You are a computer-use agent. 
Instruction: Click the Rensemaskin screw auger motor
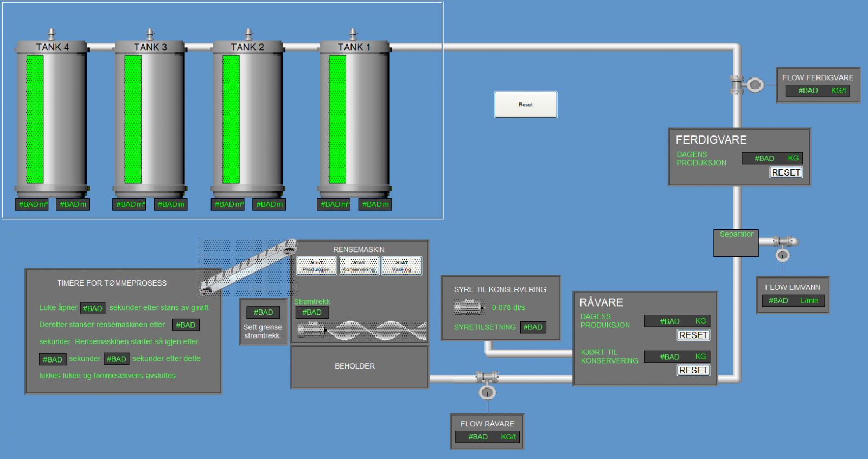point(311,329)
